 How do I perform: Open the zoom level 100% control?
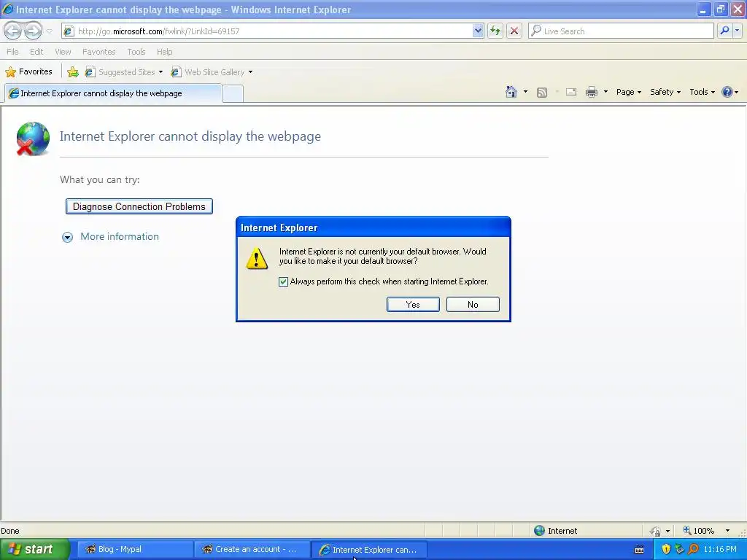coord(699,531)
